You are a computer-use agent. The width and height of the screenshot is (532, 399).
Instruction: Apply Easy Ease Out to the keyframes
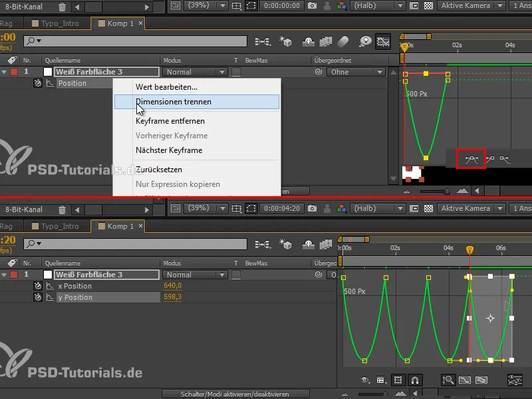pyautogui.click(x=505, y=159)
